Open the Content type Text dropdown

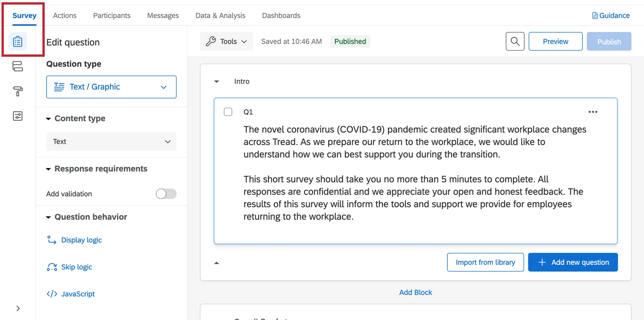111,141
